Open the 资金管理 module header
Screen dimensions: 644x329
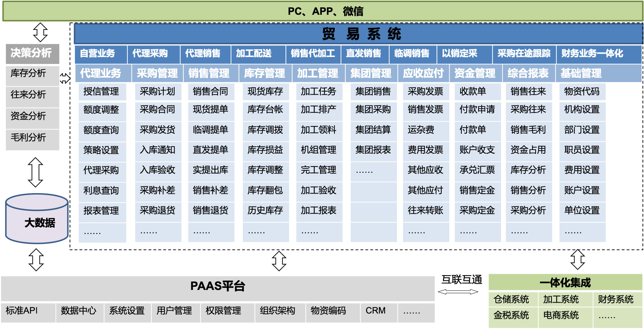[475, 73]
